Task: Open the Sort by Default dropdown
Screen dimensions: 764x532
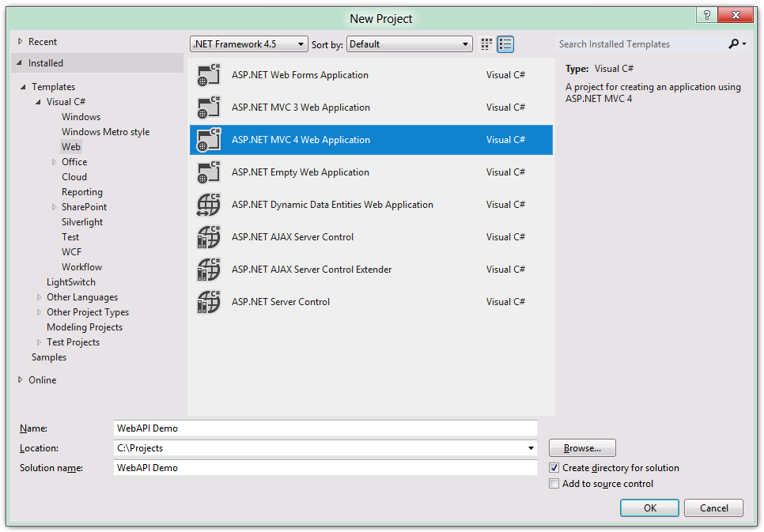Action: pos(410,44)
